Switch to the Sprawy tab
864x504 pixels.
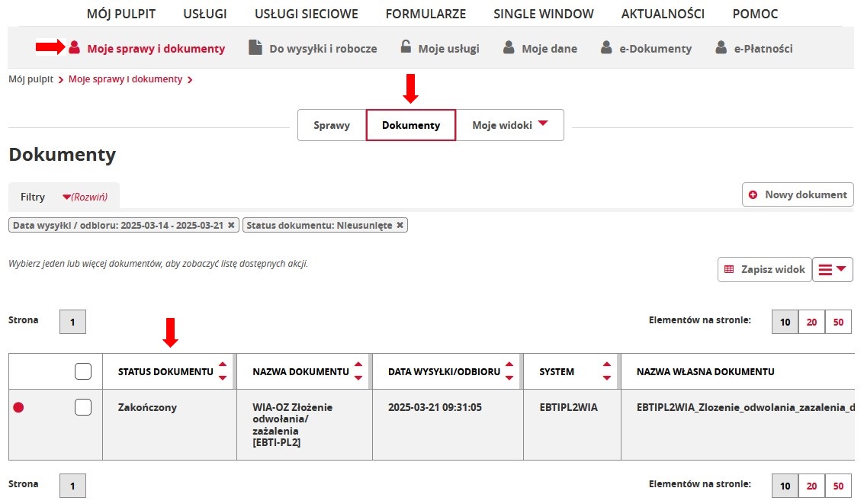(332, 125)
